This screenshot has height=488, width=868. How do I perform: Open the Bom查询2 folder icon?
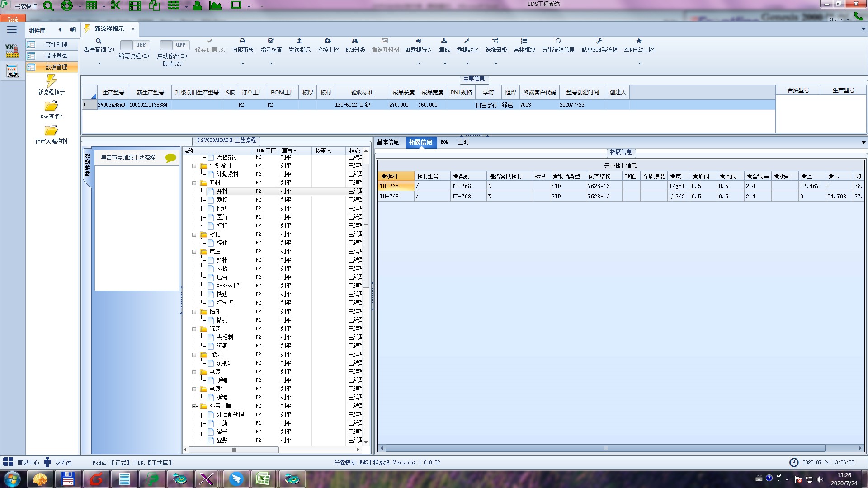tap(51, 107)
